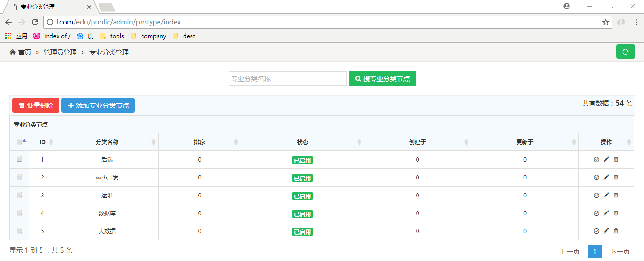This screenshot has height=261, width=644.
Task: Click the red 批量删除 button
Action: pyautogui.click(x=36, y=106)
